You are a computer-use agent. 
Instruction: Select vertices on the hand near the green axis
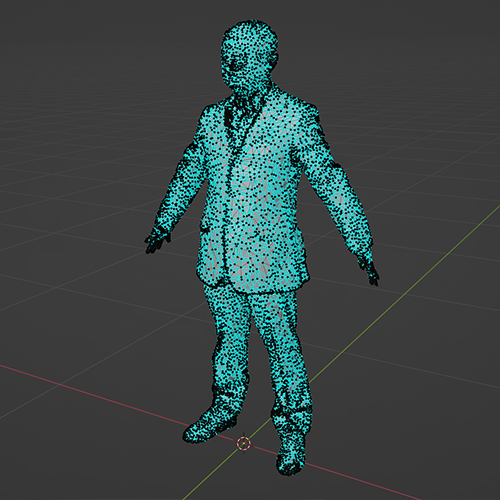[x=369, y=272]
